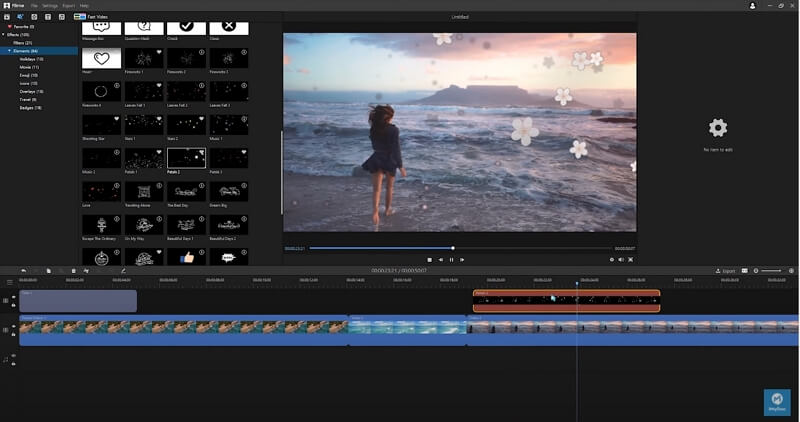Select the Emoji subcategory
The image size is (800, 422).
coord(29,76)
